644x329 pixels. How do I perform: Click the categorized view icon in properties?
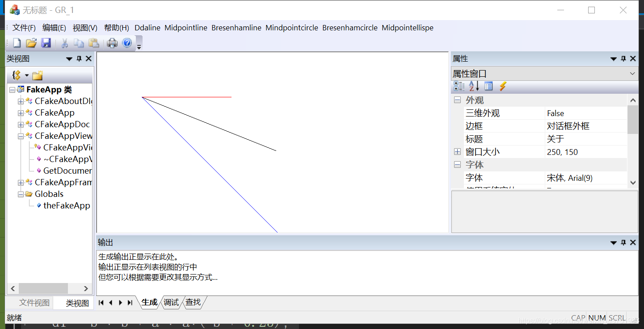coord(459,86)
